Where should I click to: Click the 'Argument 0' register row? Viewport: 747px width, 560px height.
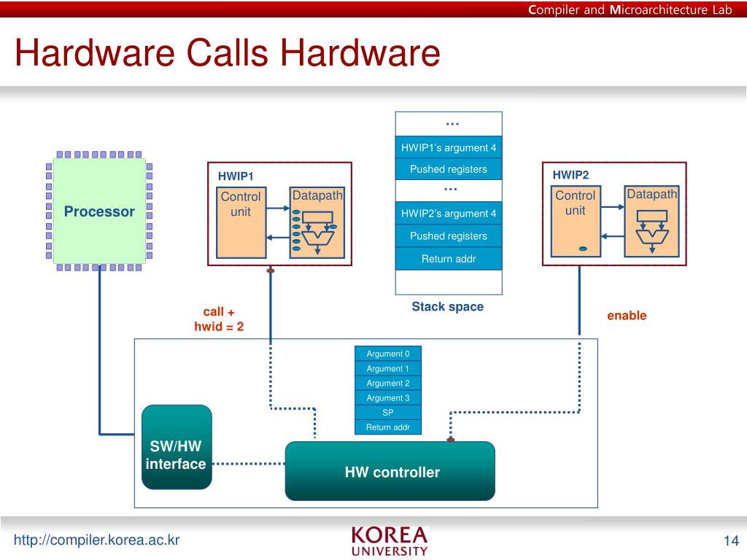click(388, 354)
